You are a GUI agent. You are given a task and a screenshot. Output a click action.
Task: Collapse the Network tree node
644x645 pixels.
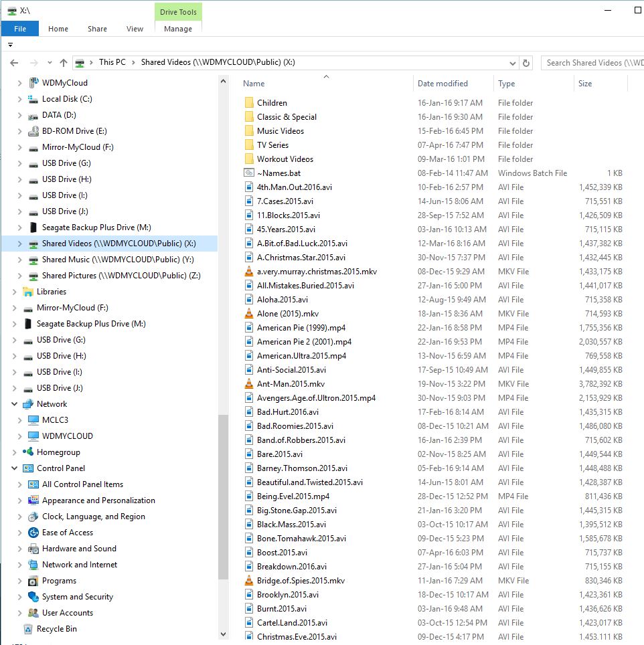tap(15, 404)
